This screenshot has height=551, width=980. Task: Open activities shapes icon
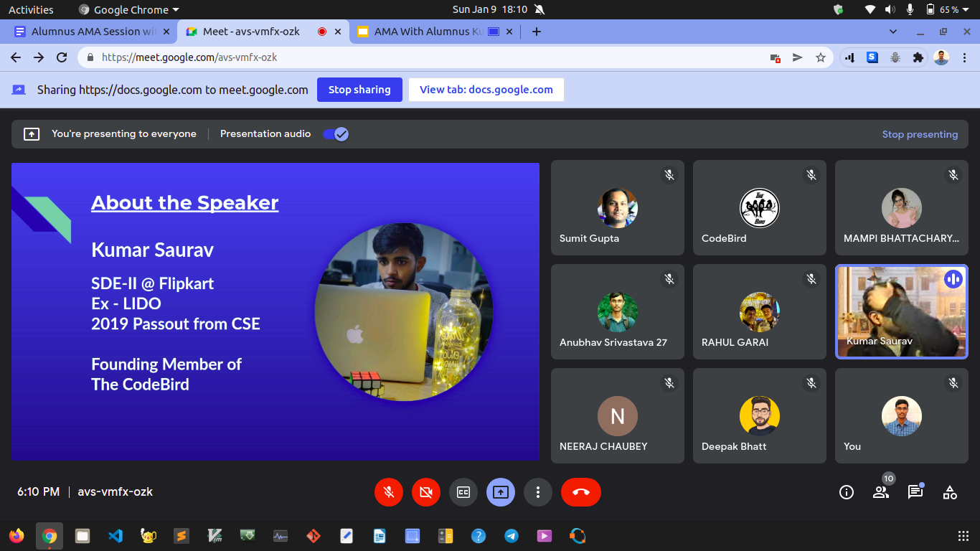point(950,492)
